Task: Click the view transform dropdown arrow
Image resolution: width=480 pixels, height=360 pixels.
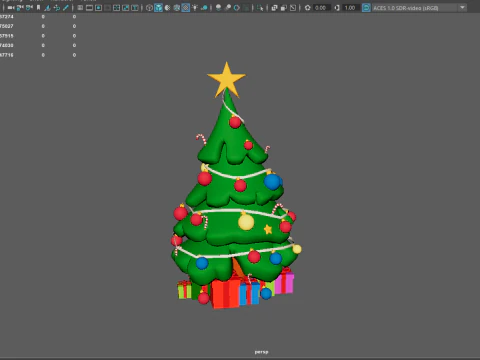Action: click(462, 8)
